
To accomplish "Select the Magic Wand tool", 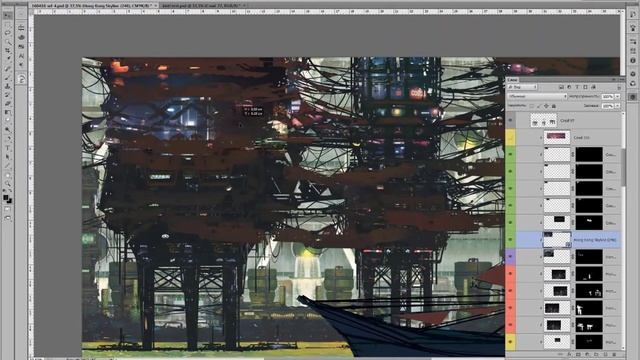I will pos(8,42).
